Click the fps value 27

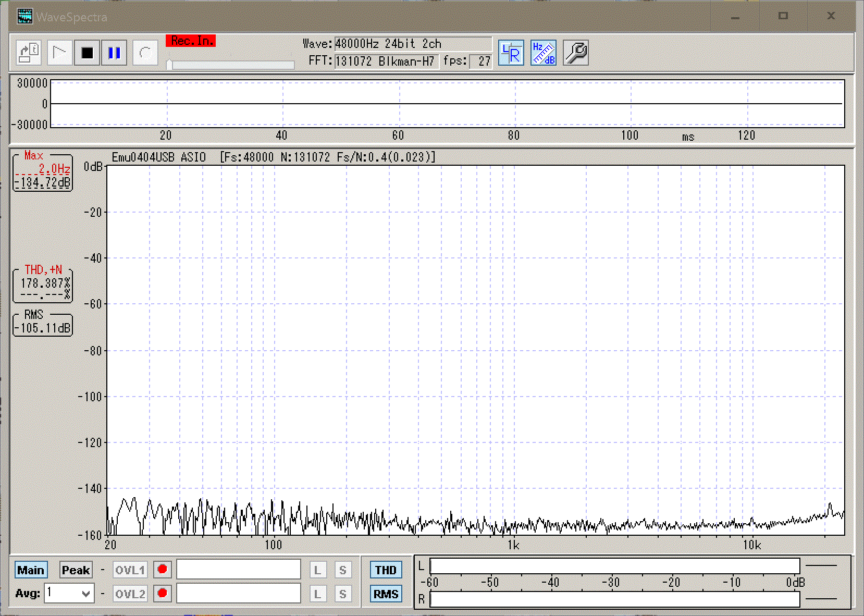(481, 61)
